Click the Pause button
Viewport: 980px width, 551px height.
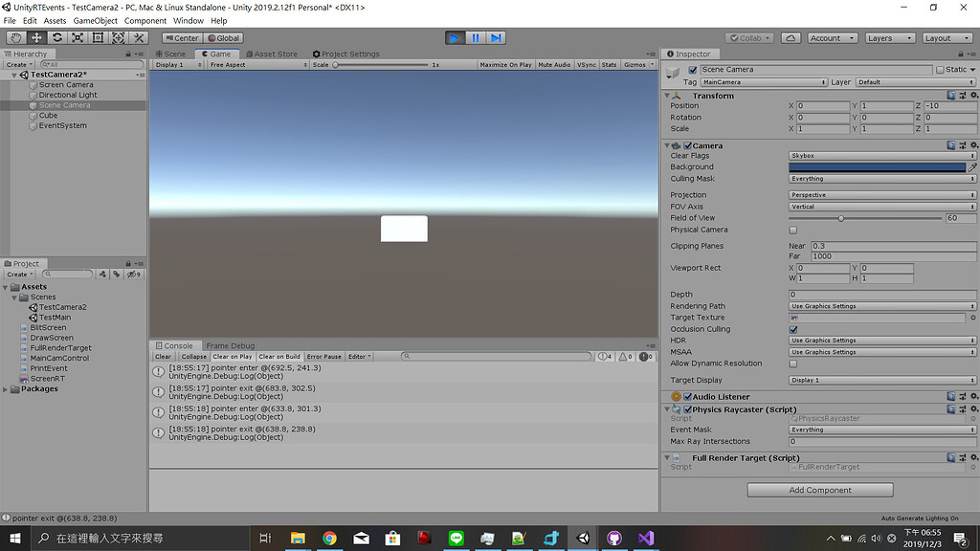coord(474,37)
